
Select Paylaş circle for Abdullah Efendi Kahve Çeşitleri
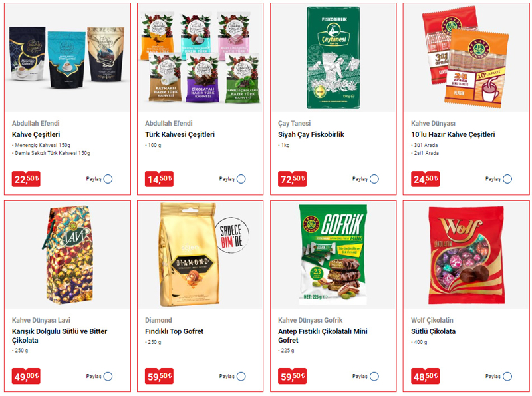point(108,179)
